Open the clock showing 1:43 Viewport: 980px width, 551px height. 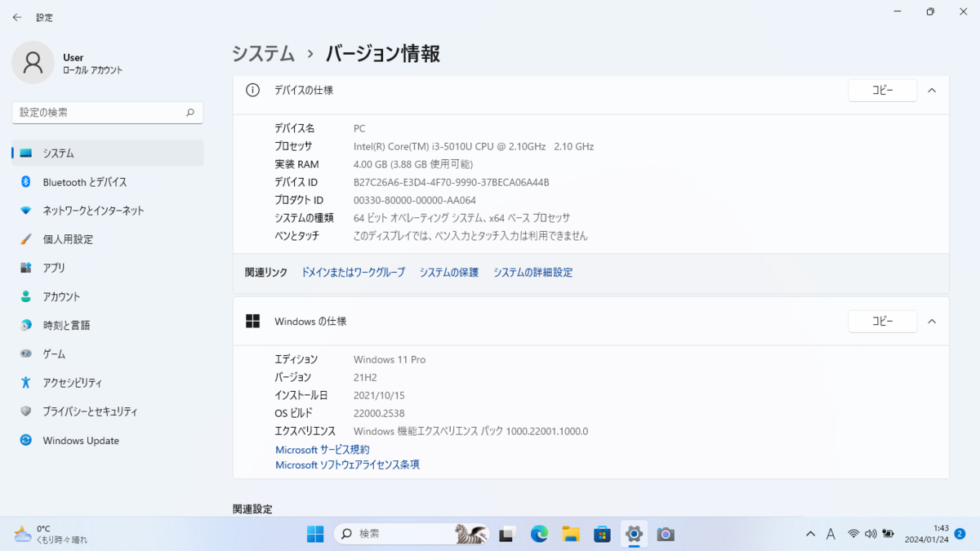(x=926, y=534)
